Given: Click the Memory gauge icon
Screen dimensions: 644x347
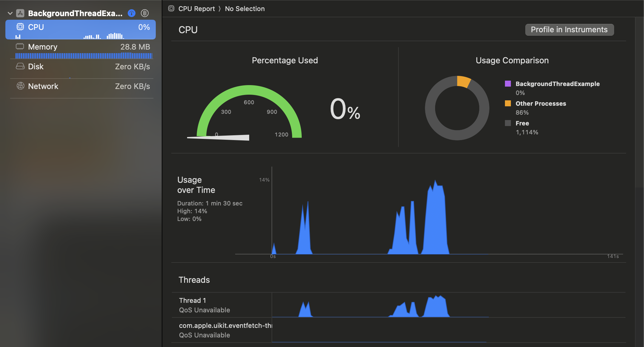Looking at the screenshot, I should (x=20, y=47).
